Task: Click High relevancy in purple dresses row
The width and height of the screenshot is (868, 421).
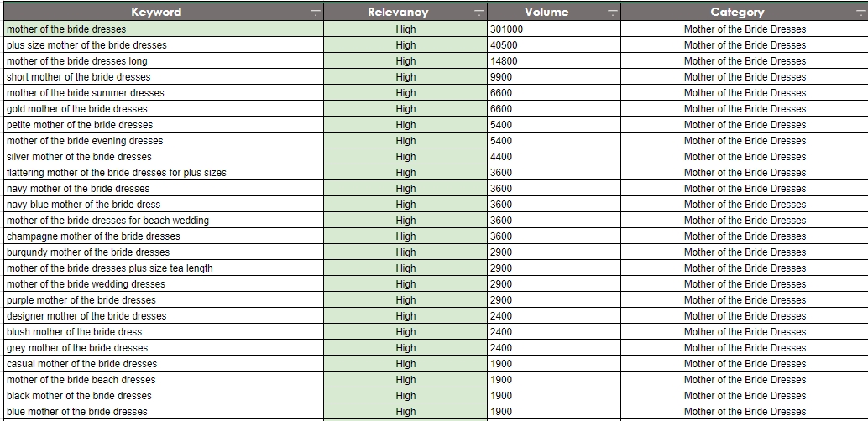Action: pos(405,300)
